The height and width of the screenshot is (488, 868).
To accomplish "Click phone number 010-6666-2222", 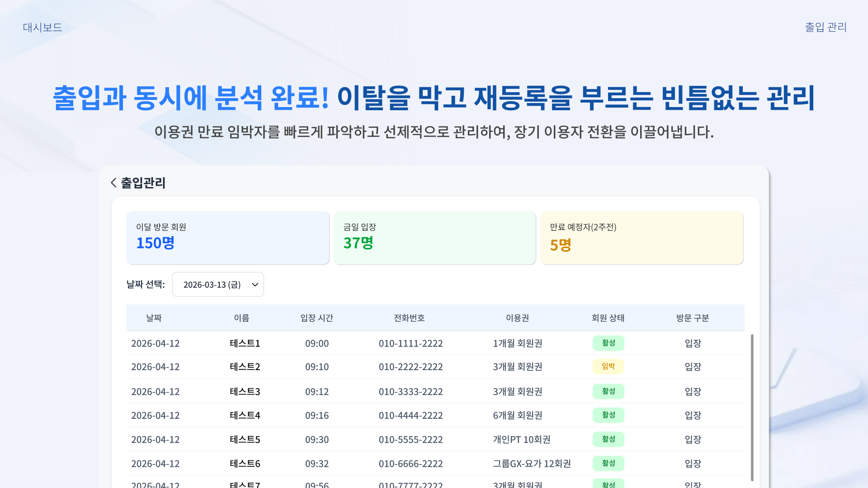I will 410,464.
